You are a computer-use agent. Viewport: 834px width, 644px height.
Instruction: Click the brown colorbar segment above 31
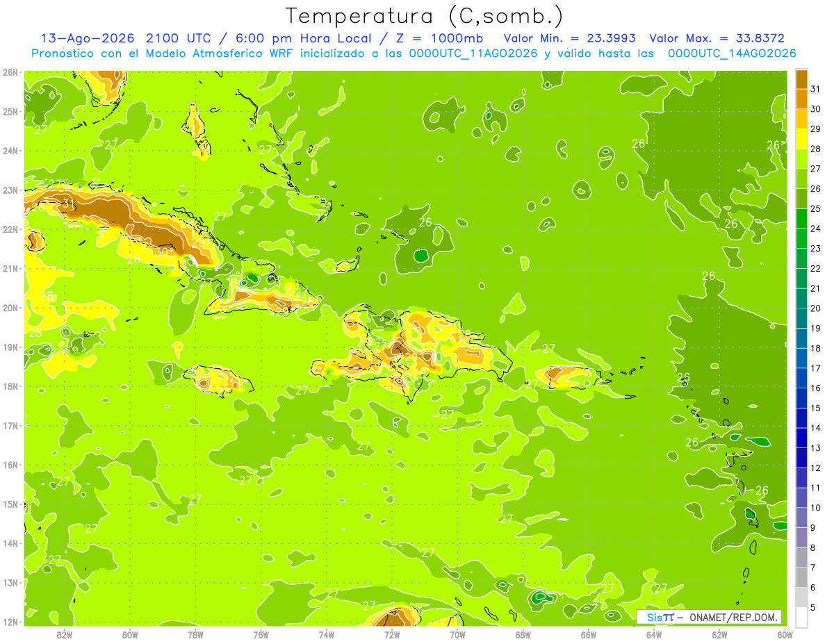pyautogui.click(x=801, y=79)
